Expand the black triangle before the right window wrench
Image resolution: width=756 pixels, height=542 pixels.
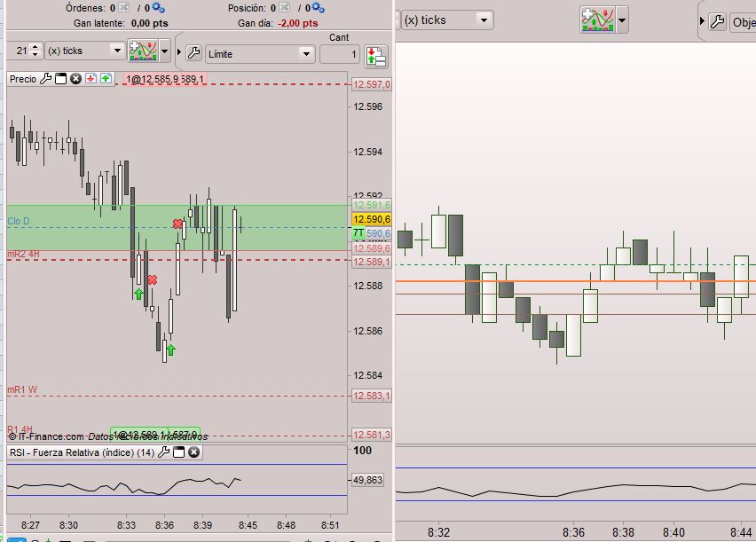(x=702, y=20)
